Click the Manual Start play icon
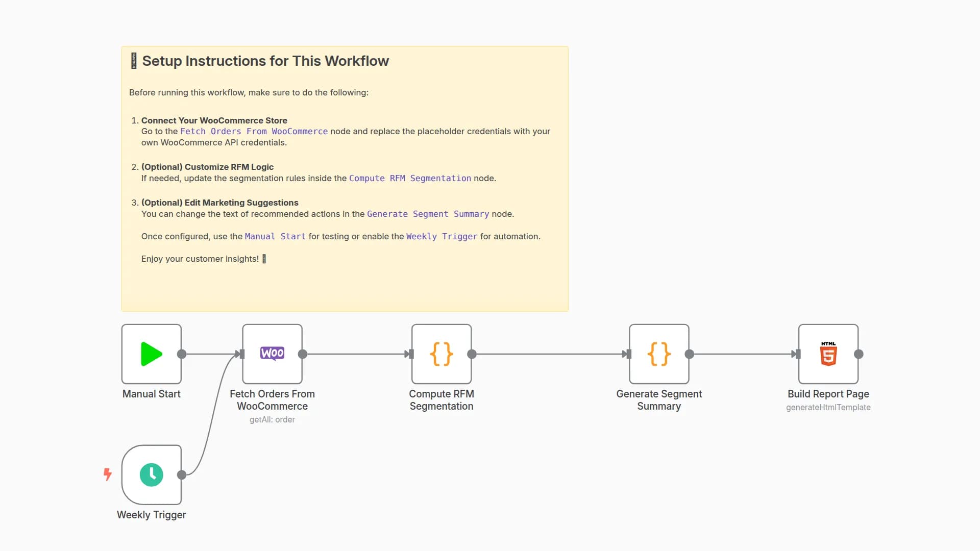This screenshot has width=980, height=551. (x=151, y=354)
